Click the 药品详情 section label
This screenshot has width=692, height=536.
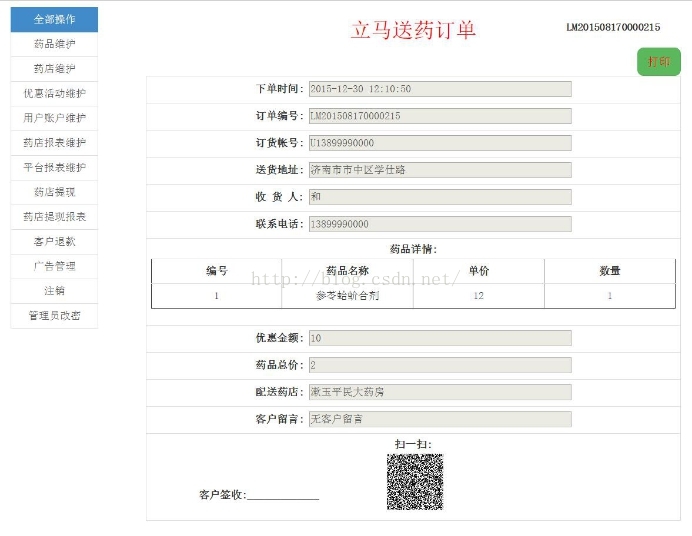click(413, 249)
